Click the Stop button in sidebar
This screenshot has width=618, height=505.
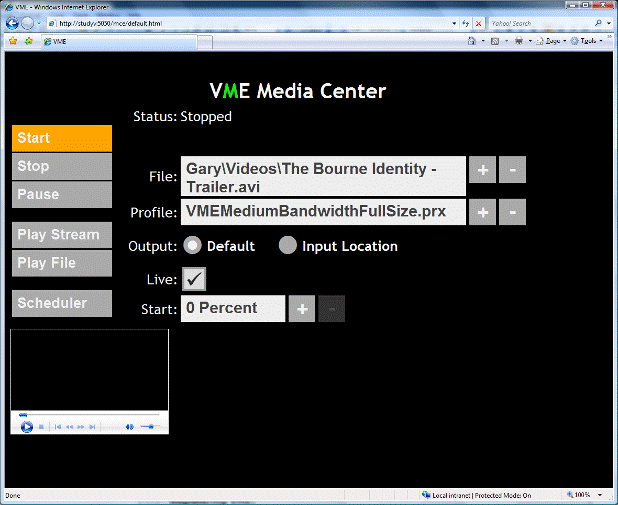click(x=62, y=166)
